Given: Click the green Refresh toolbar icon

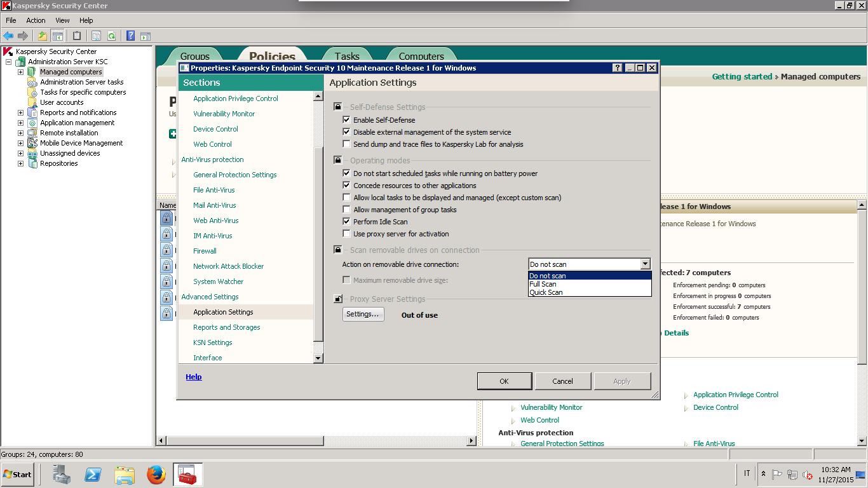Looking at the screenshot, I should click(111, 36).
